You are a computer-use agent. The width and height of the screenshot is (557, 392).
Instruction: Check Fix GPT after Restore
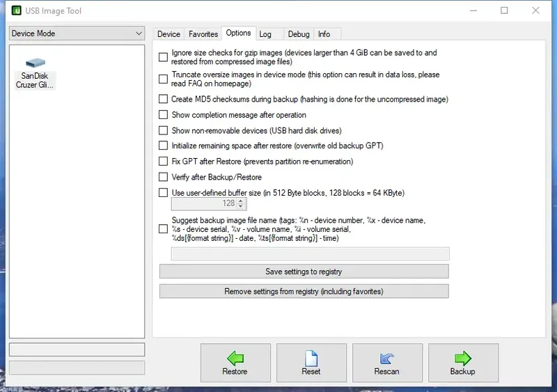tap(163, 162)
